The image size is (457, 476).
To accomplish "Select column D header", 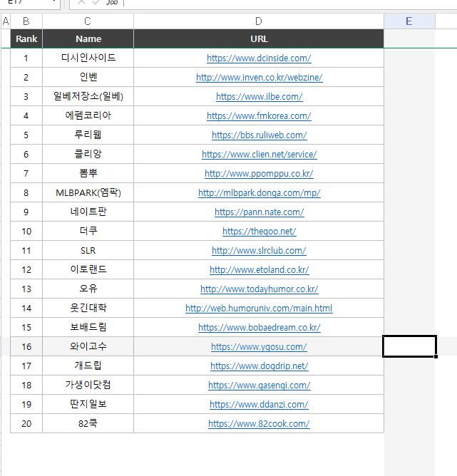I will click(x=258, y=21).
